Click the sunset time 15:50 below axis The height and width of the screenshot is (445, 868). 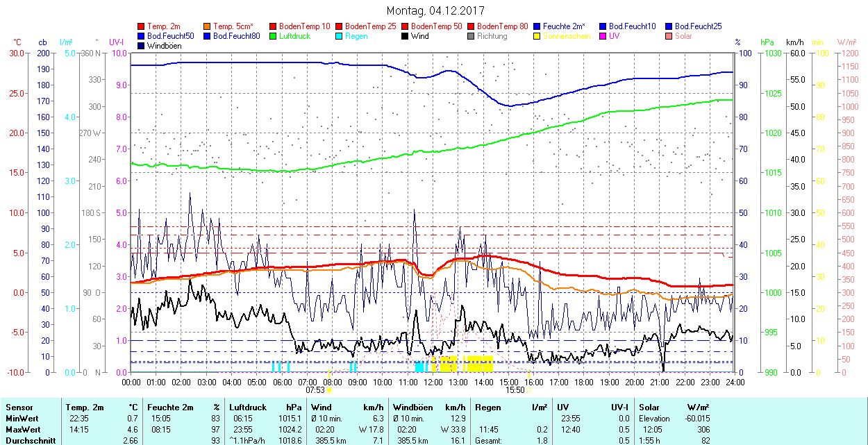[515, 390]
